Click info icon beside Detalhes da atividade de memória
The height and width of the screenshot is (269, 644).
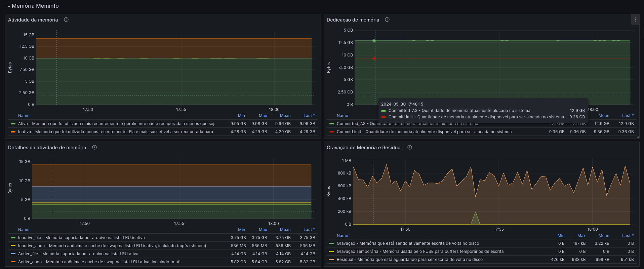(x=94, y=147)
